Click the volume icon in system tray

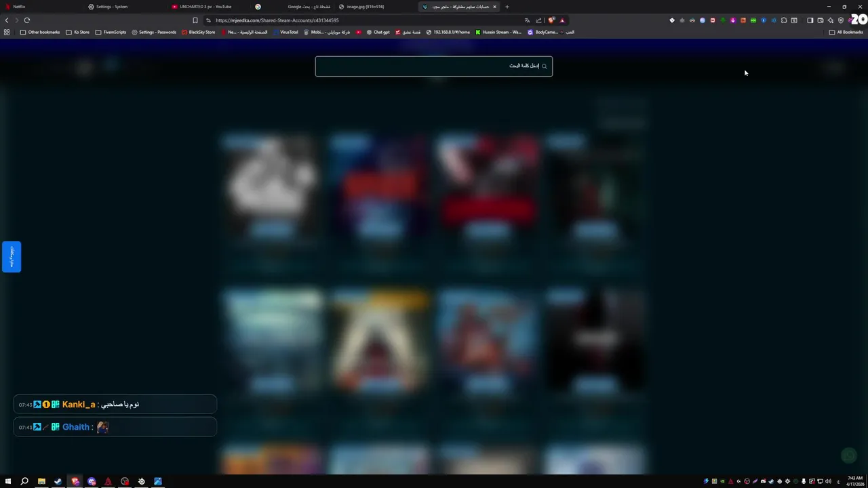click(x=828, y=481)
